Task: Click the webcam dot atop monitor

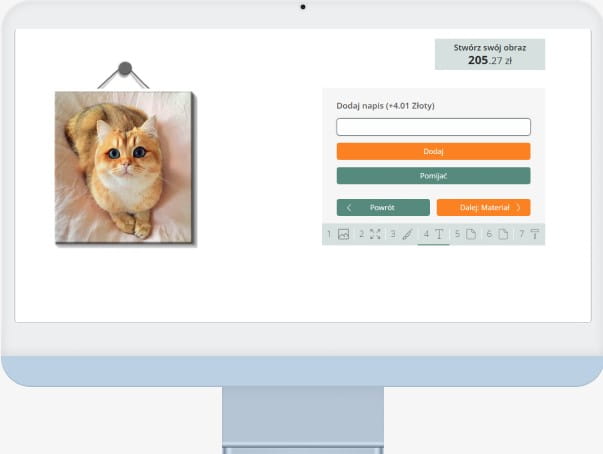Action: tap(302, 6)
